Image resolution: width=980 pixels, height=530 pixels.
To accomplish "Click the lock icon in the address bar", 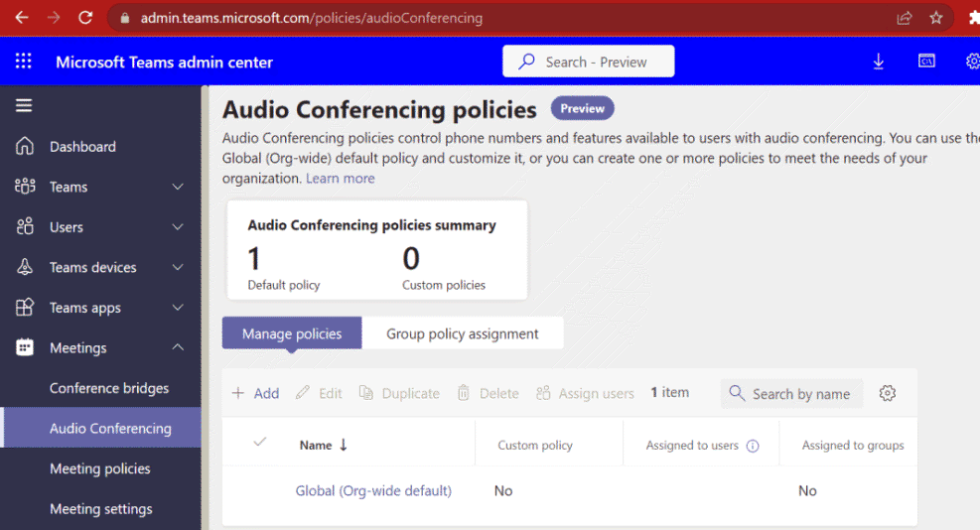I will (125, 18).
